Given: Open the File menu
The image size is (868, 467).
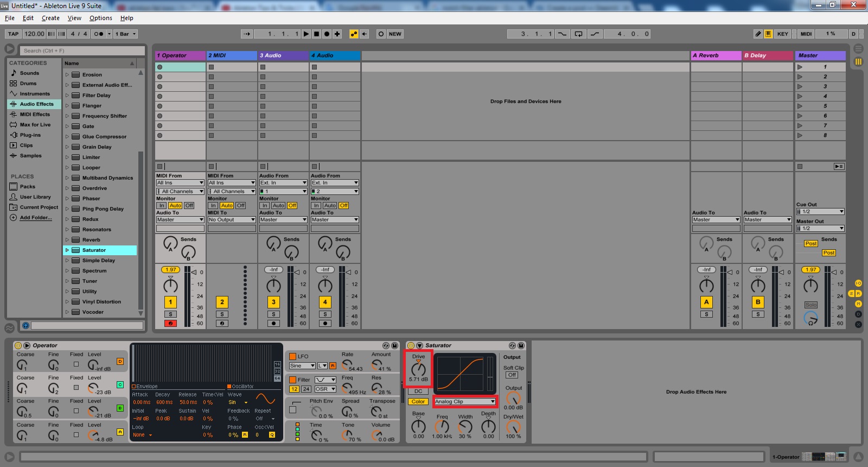Looking at the screenshot, I should (10, 18).
